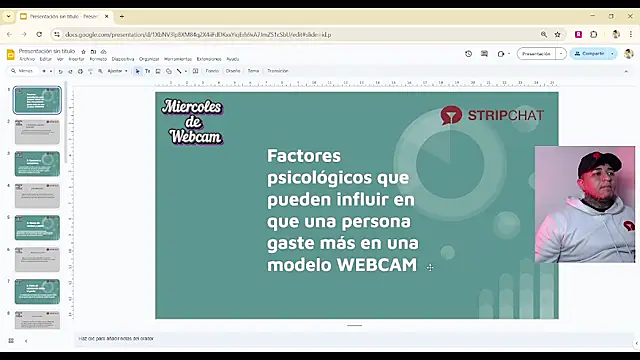Click the print icon in toolbar
The image size is (640, 360).
pos(80,71)
